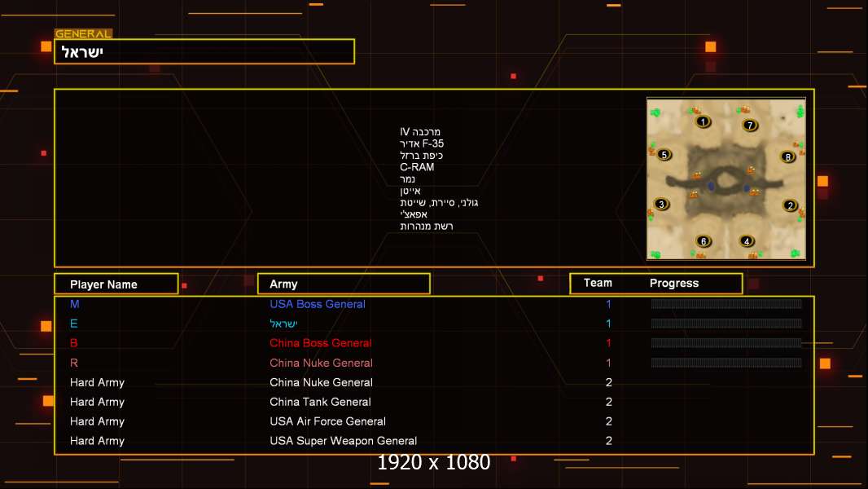Screen dimensions: 868x489
Task: Pick start position 5 on the minimap
Action: [664, 155]
